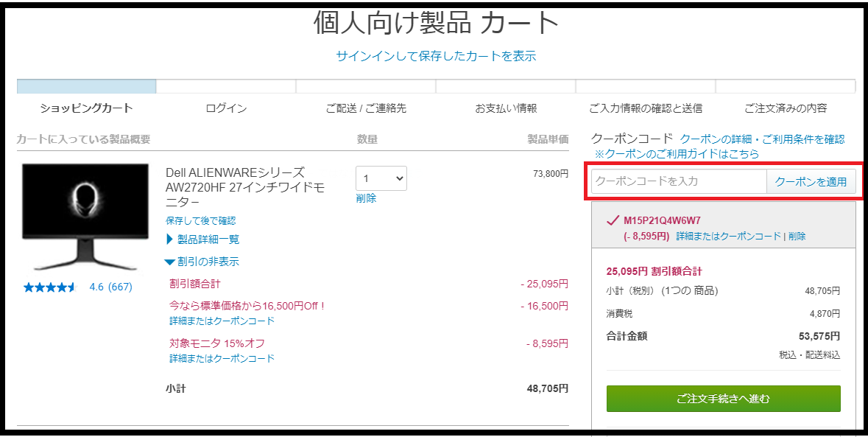The image size is (868, 437).
Task: Click 削除 under the quantity dropdown
Action: [366, 198]
